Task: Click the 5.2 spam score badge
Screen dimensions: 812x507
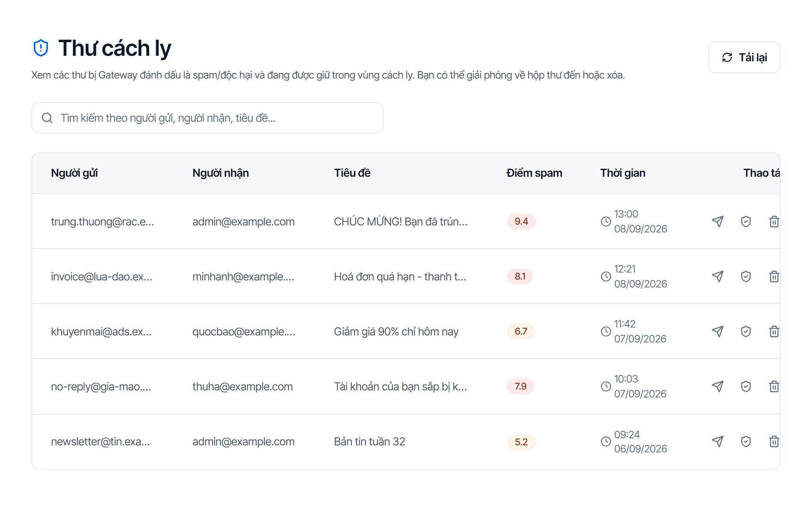Action: (521, 442)
